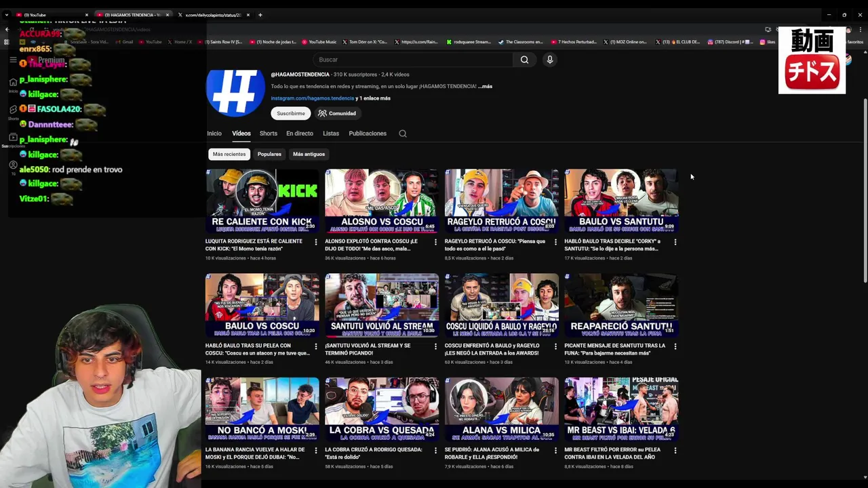Image resolution: width=868 pixels, height=488 pixels.
Task: Open COSCU LIQUIDÓ A BAULO Y RAGEYLO thumbnail
Action: [x=502, y=305]
